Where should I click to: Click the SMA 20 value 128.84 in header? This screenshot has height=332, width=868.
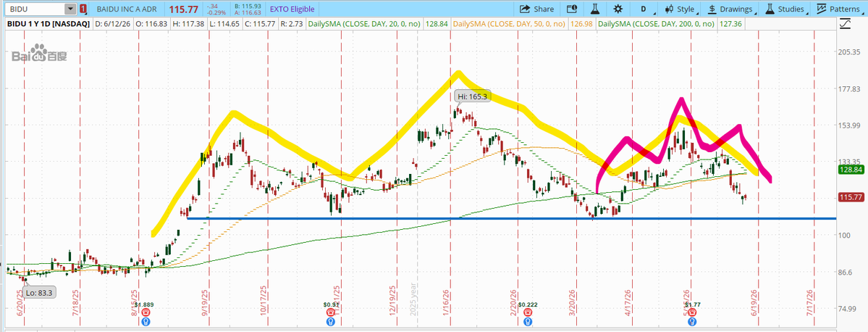437,24
